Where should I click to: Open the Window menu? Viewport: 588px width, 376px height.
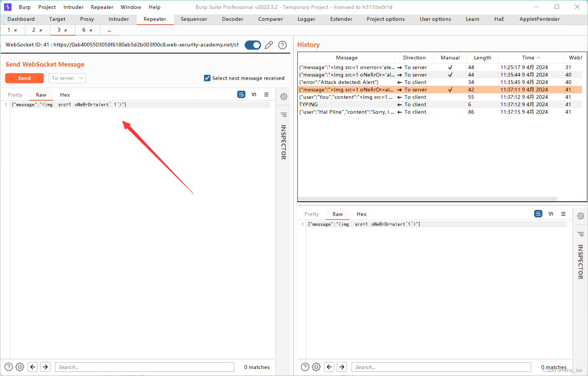coord(131,7)
